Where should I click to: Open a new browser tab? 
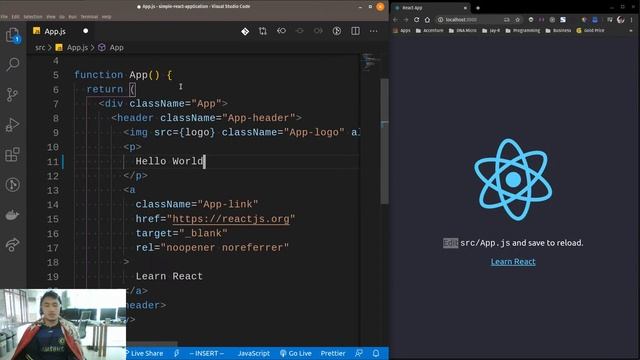pyautogui.click(x=478, y=8)
